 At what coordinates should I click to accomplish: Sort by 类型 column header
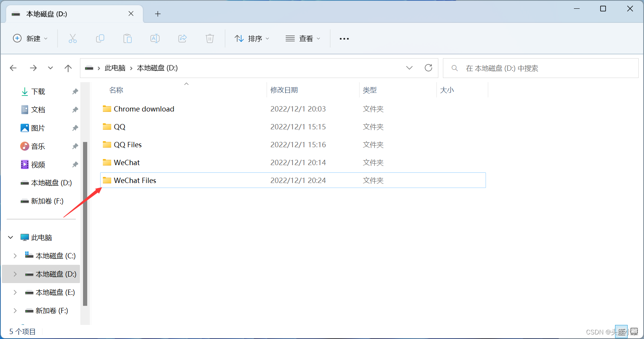point(370,90)
